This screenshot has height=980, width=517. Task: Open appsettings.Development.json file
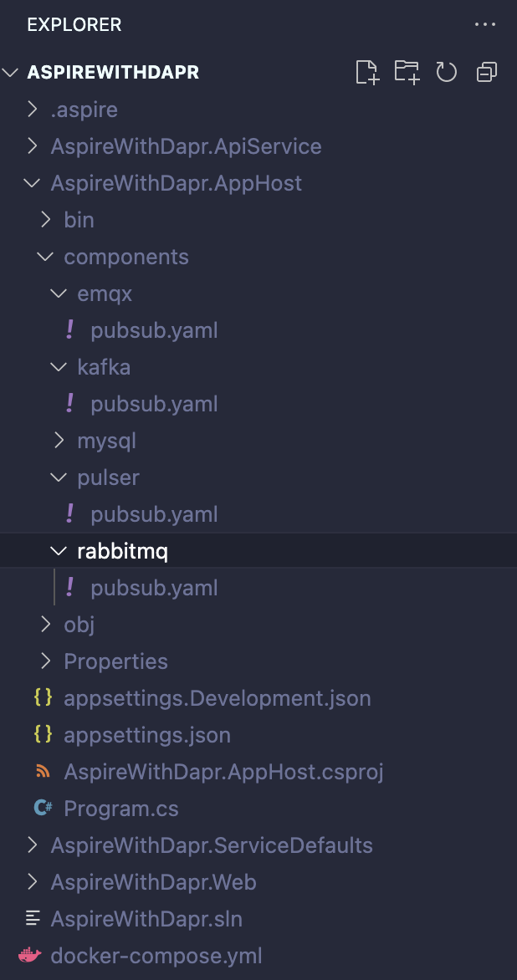click(217, 698)
